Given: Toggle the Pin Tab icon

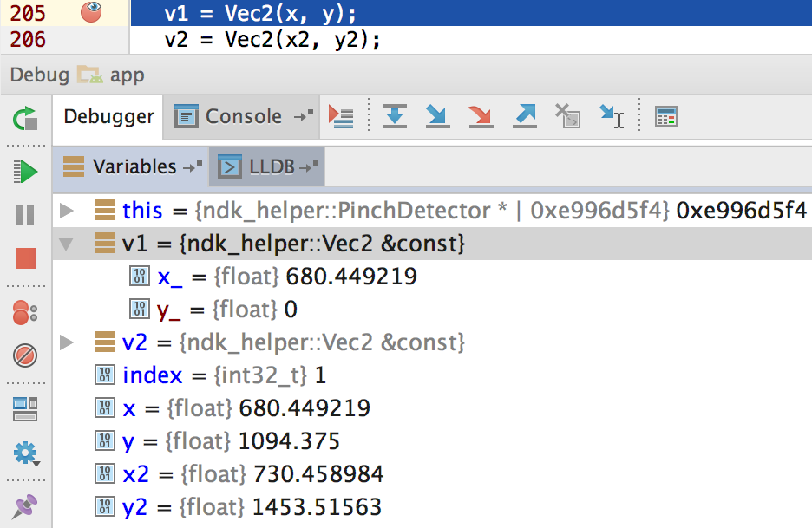Looking at the screenshot, I should (26, 507).
